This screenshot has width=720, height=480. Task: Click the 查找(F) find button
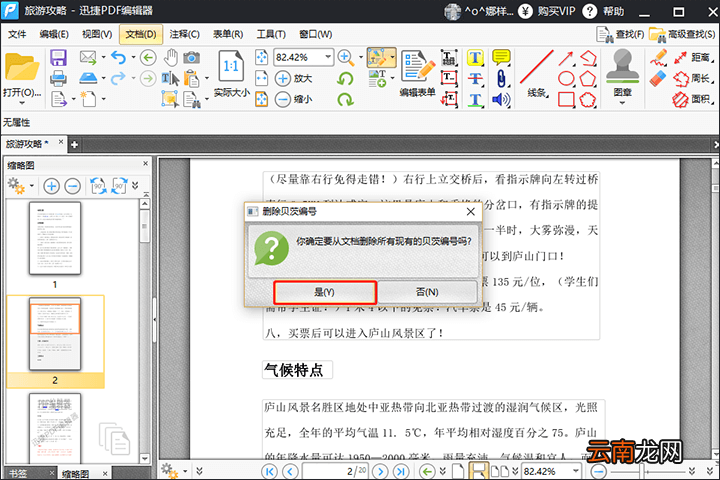tap(619, 34)
